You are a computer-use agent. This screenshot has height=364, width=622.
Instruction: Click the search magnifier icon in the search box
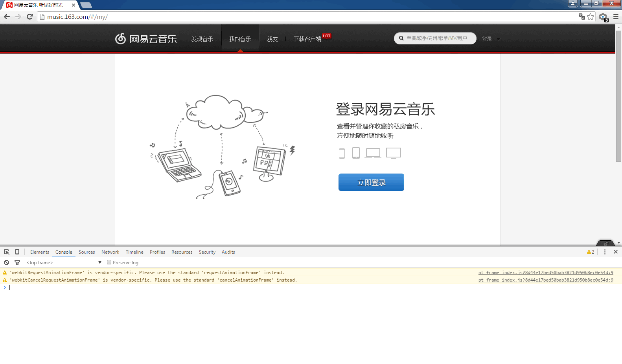[x=401, y=38]
